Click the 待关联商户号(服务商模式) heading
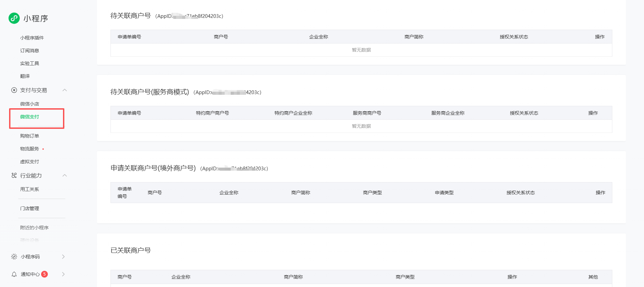The image size is (644, 287). coord(150,92)
